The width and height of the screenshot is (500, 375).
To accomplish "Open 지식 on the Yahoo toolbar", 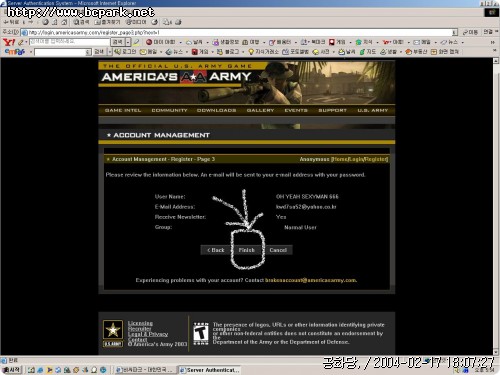I will (364, 42).
